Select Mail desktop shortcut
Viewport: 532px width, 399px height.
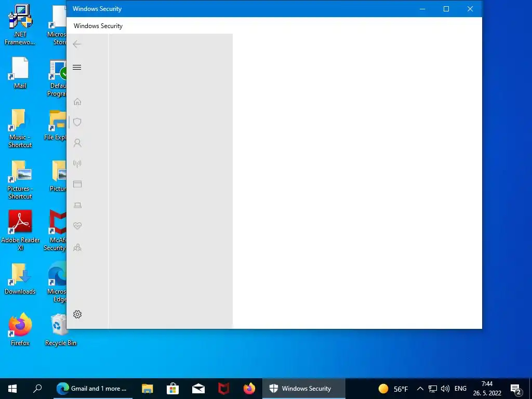coord(20,73)
